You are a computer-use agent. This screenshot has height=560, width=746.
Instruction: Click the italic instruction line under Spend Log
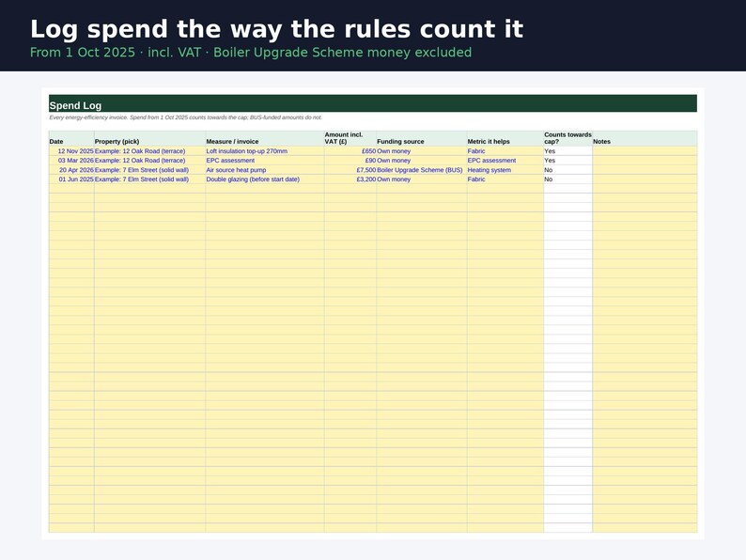click(x=185, y=117)
